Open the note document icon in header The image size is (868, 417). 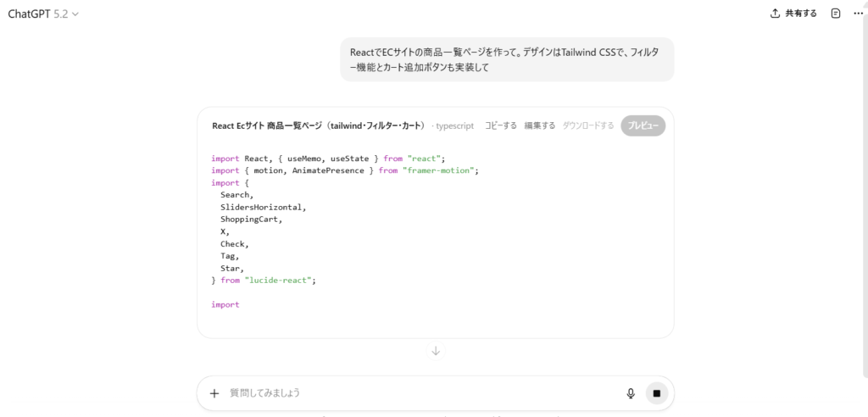(x=836, y=14)
